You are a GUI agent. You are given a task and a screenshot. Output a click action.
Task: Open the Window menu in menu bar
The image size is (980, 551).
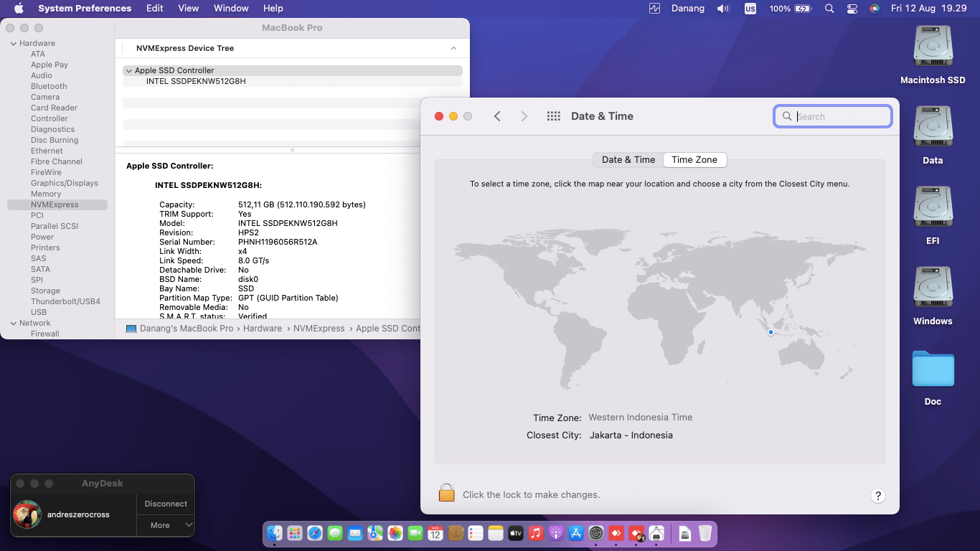[231, 9]
